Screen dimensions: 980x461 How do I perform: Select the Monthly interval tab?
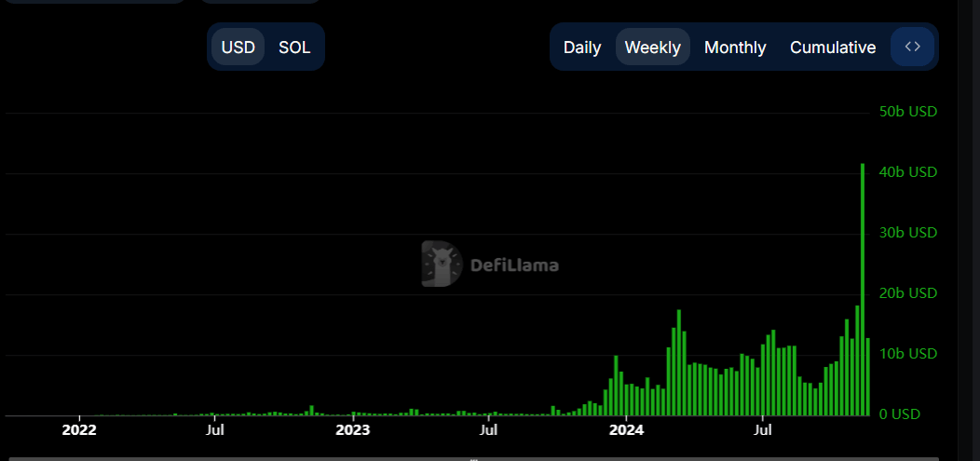point(735,47)
